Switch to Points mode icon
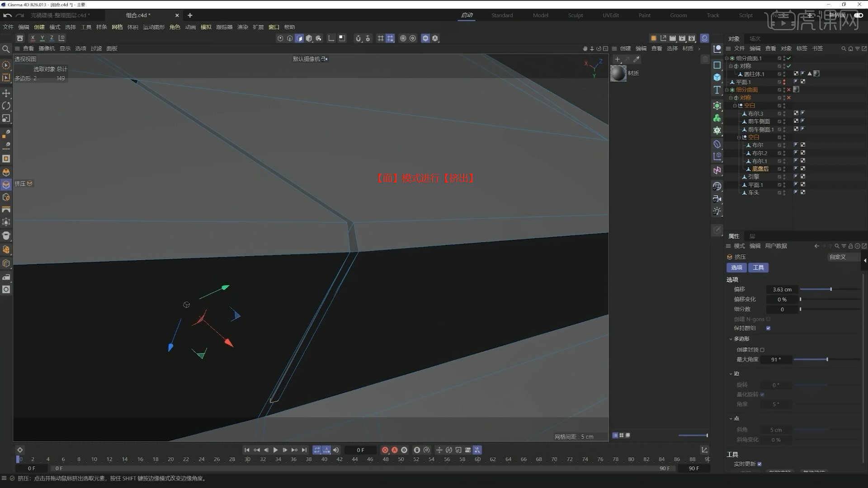Image resolution: width=868 pixels, height=488 pixels. click(x=280, y=38)
